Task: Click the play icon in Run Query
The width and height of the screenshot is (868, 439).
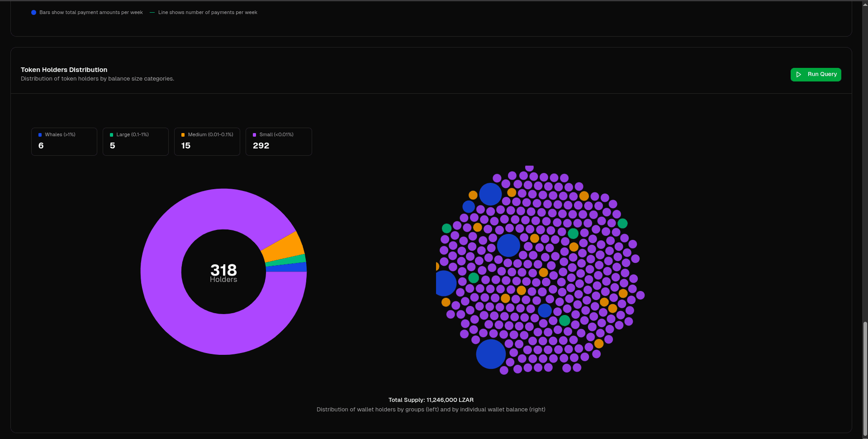Action: click(799, 75)
